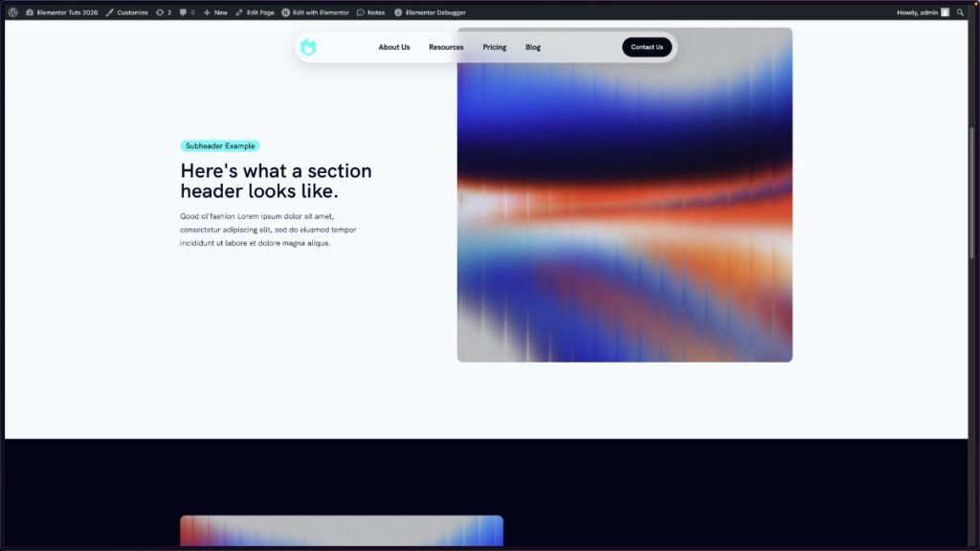
Task: Click the WordPress logo in admin bar
Action: [x=12, y=12]
